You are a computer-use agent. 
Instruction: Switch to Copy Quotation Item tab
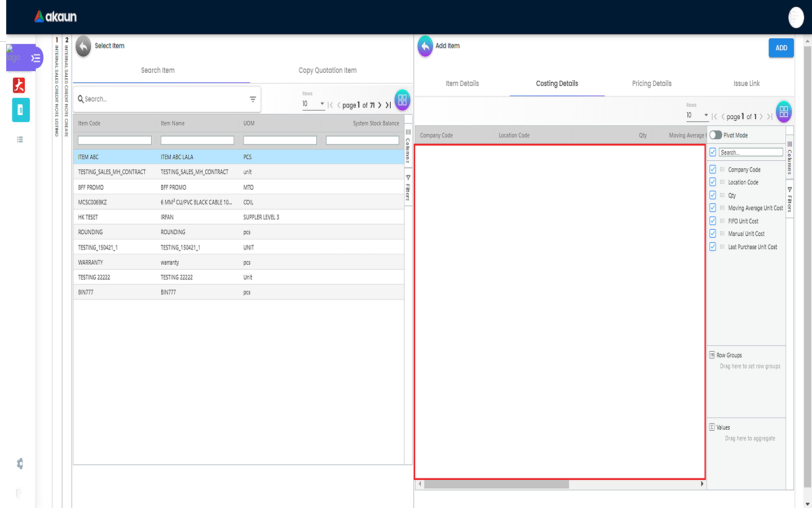click(327, 71)
